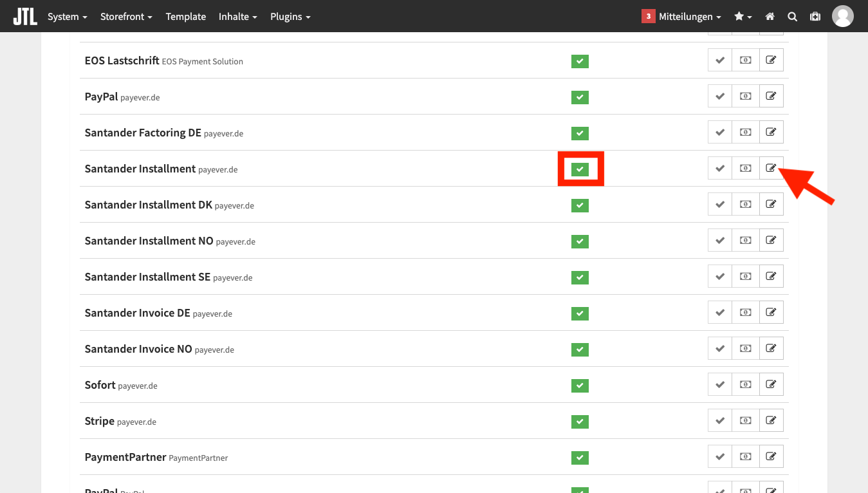Click the Sofort payment name text
Image resolution: width=868 pixels, height=493 pixels.
100,385
